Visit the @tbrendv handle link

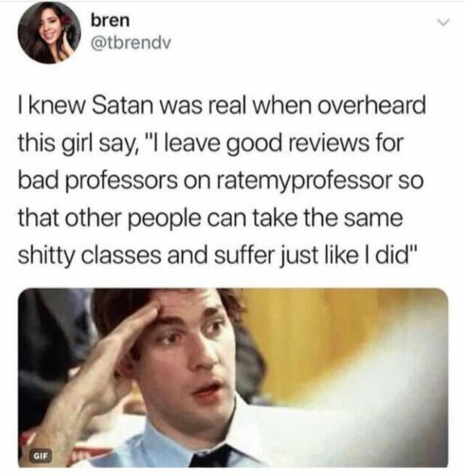(131, 43)
